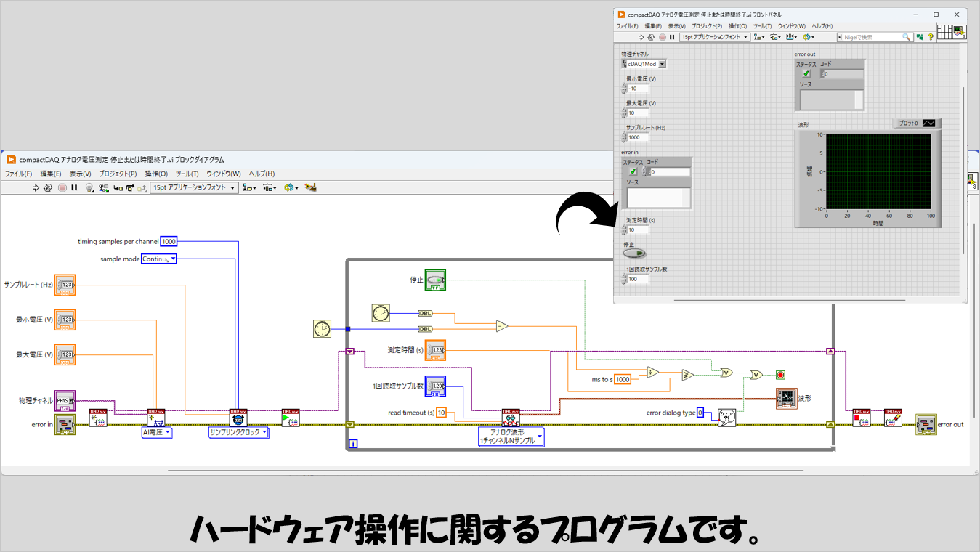Toggle Retain Wire Values icon
Viewport: 980px width, 552px height.
pos(104,188)
